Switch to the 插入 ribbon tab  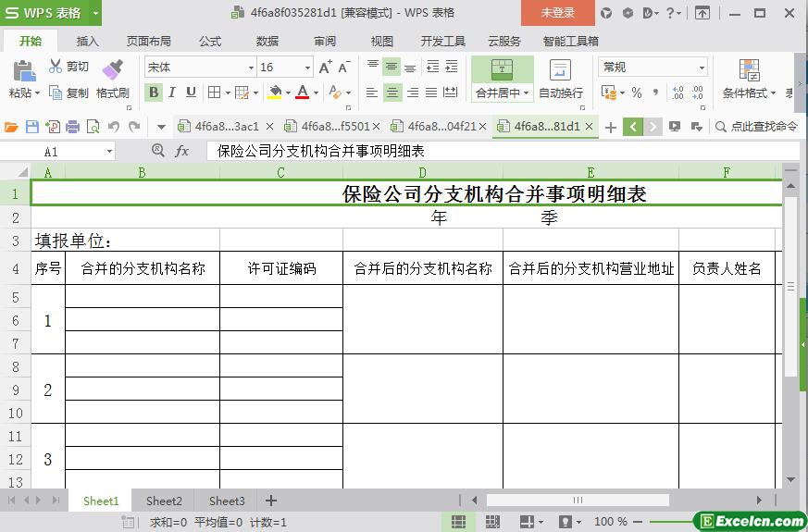coord(88,42)
